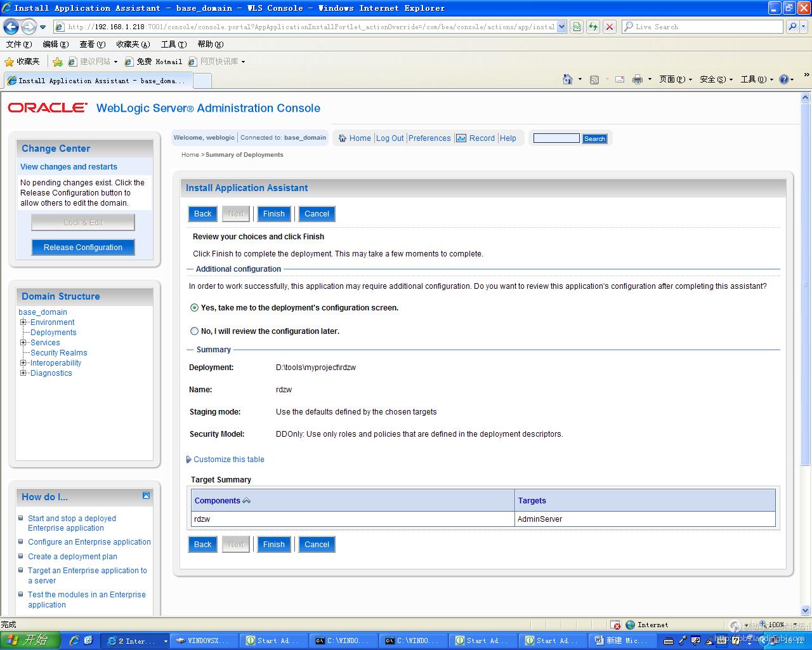
Task: Expand Customize this table section
Action: pos(189,460)
